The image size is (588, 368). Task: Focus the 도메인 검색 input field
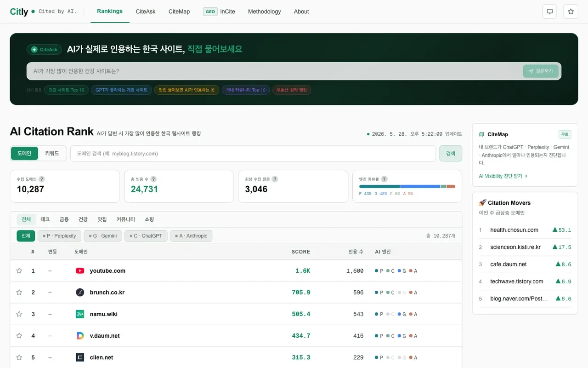click(x=253, y=154)
